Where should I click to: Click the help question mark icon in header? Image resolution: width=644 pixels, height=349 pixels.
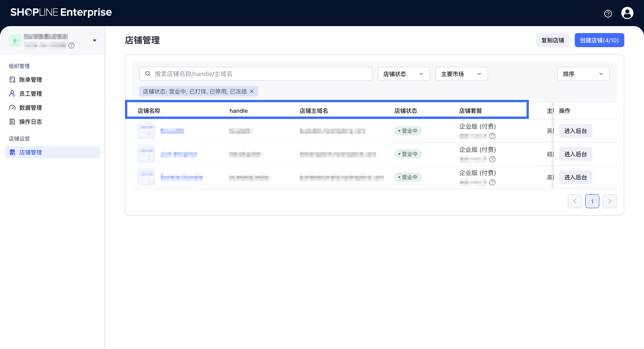tap(608, 14)
